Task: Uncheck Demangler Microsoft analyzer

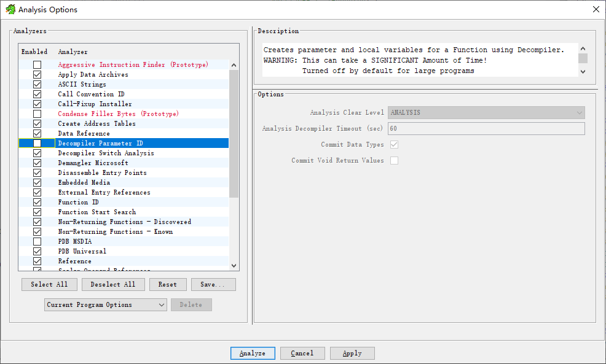Action: 37,163
